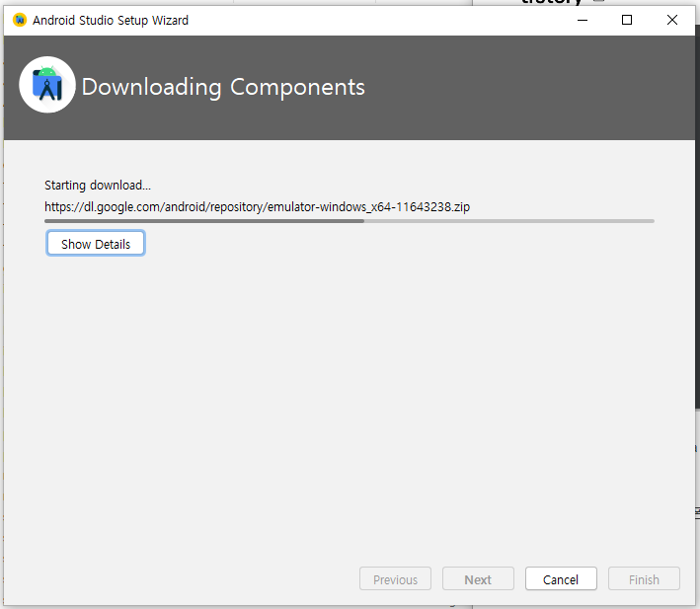The height and width of the screenshot is (609, 700).
Task: Click the Show Details button
Action: point(96,243)
